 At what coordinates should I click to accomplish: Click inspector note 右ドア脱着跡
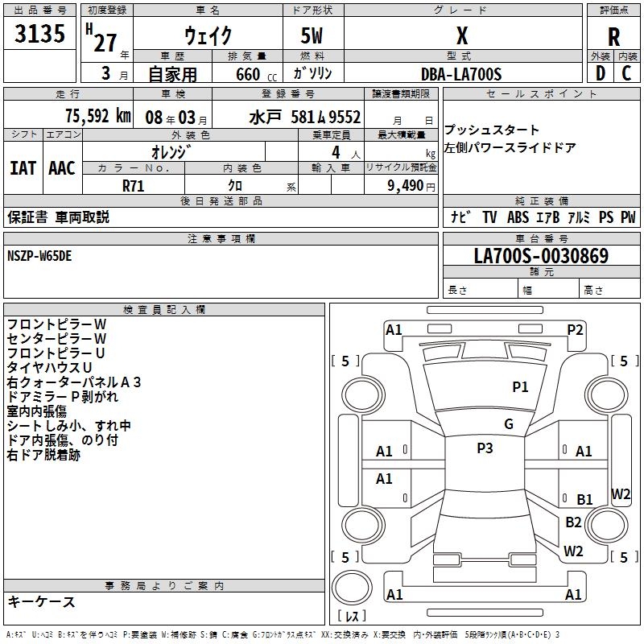coord(43,455)
